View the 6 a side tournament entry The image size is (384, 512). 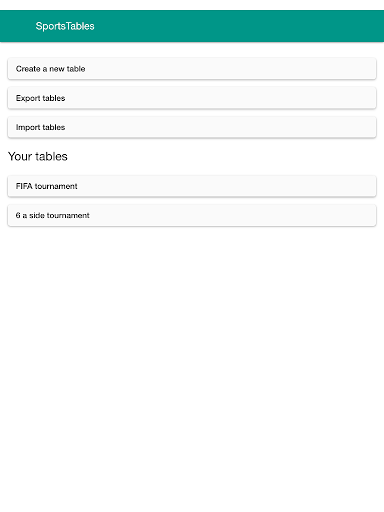coord(192,215)
